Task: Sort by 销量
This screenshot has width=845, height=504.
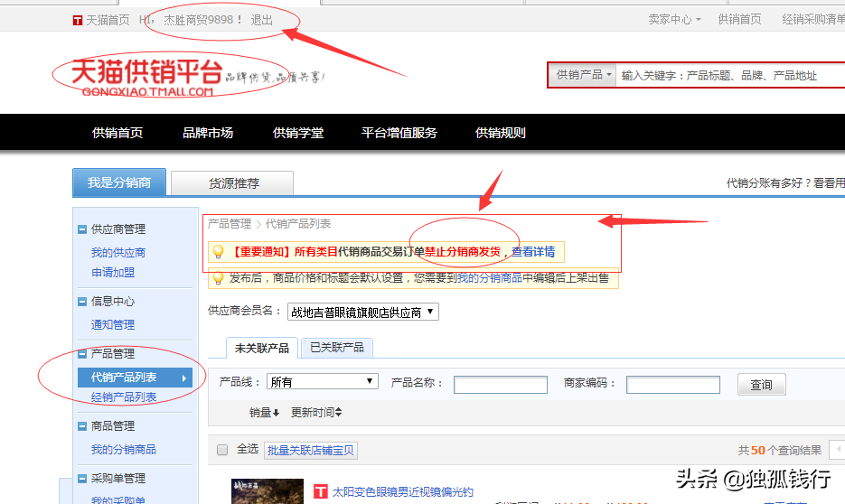Action: [x=264, y=413]
